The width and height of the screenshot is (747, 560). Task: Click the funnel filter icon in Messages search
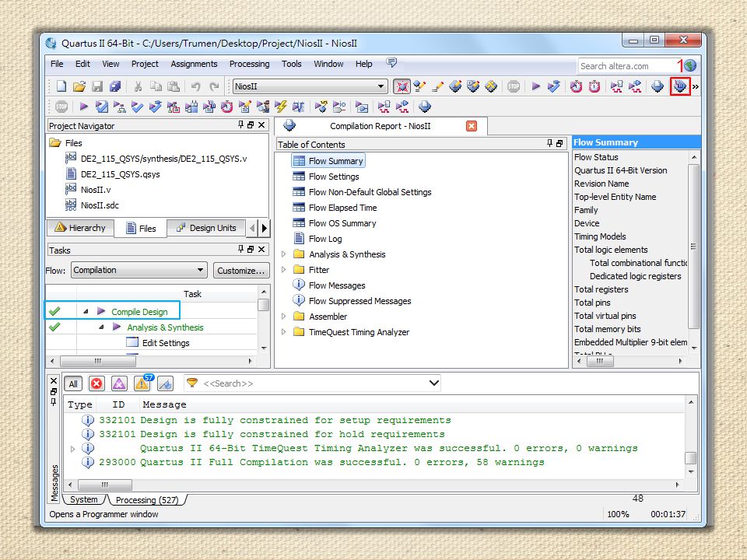pyautogui.click(x=192, y=383)
